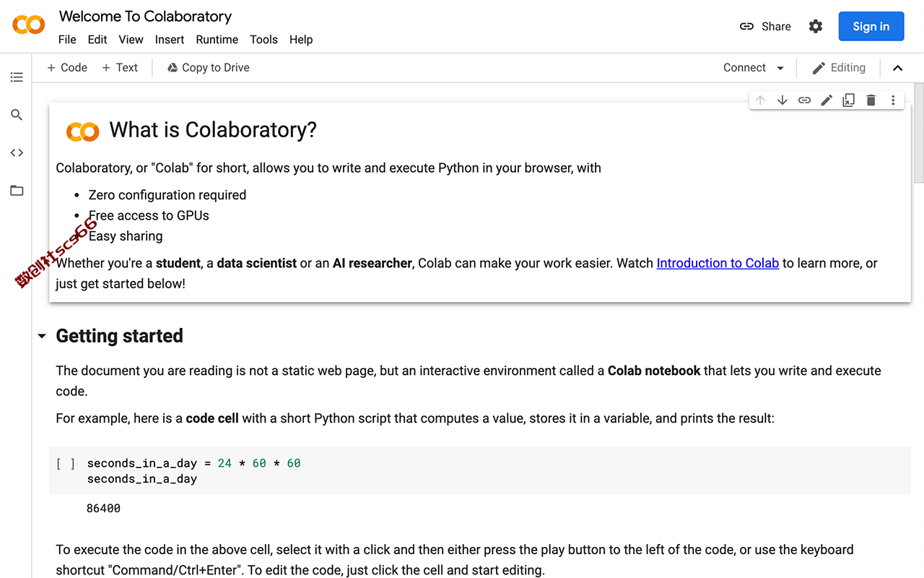Move the cell up with arrow icon
The image size is (924, 578).
pos(760,100)
